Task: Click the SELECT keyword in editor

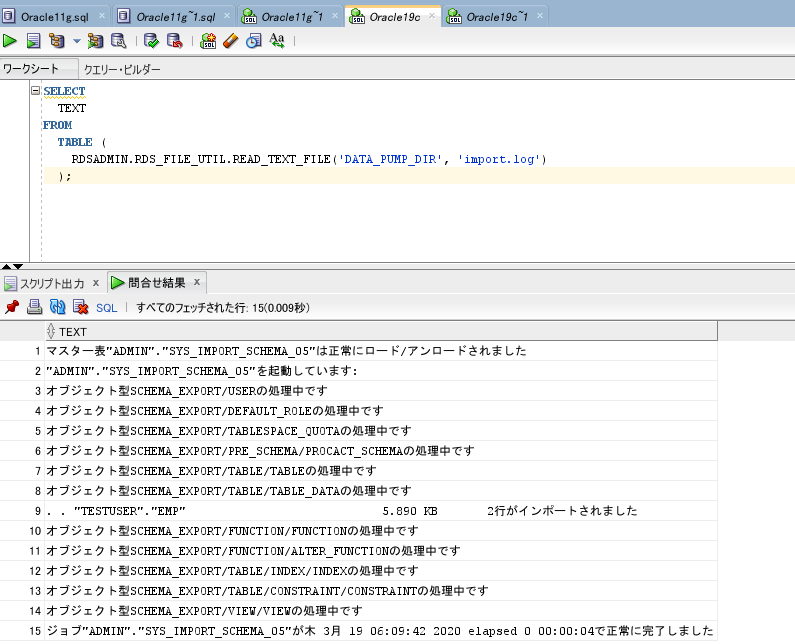Action: point(64,91)
